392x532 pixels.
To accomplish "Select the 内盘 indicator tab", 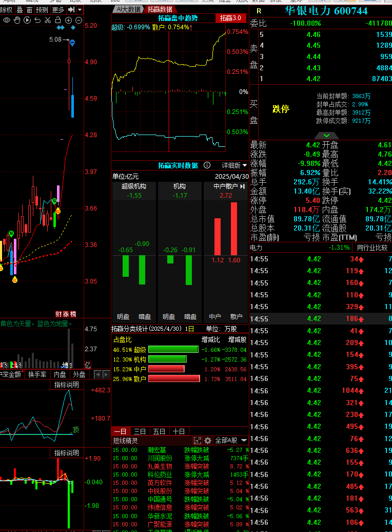I will [60, 374].
